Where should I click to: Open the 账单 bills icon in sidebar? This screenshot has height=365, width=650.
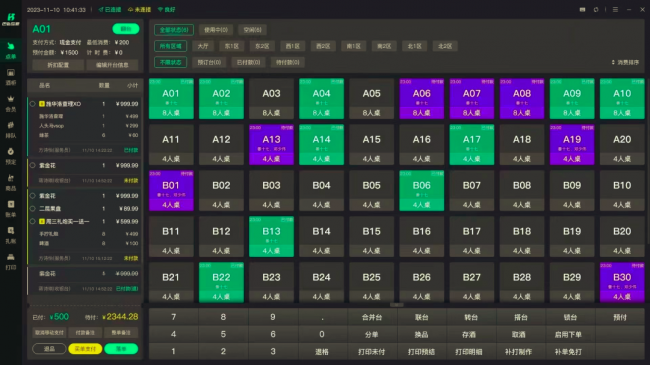pyautogui.click(x=11, y=209)
